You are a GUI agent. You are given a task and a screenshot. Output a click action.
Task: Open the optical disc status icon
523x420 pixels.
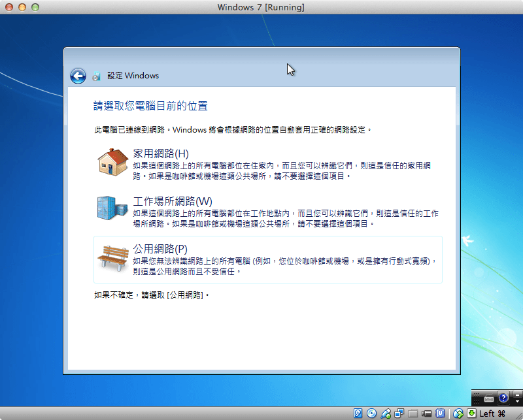(x=371, y=413)
